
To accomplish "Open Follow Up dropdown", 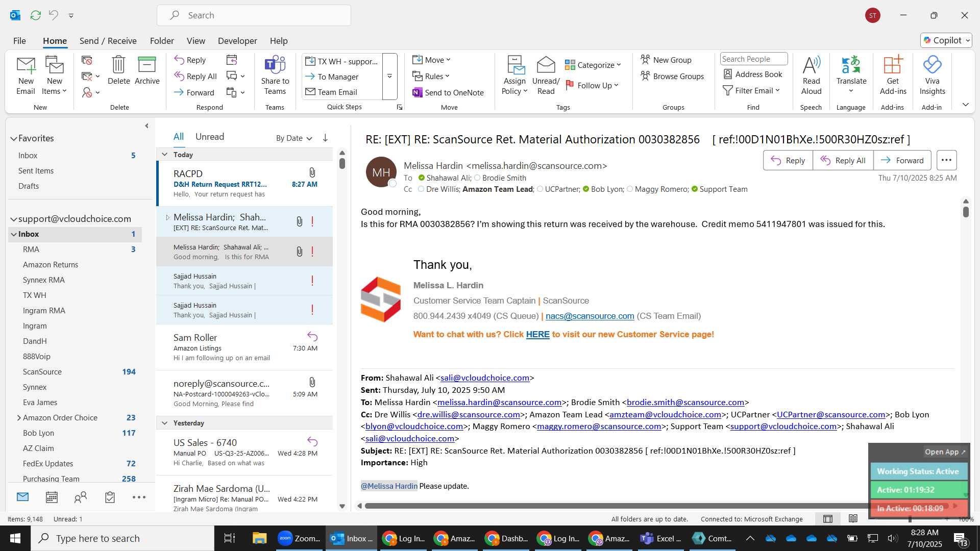I will tap(592, 85).
